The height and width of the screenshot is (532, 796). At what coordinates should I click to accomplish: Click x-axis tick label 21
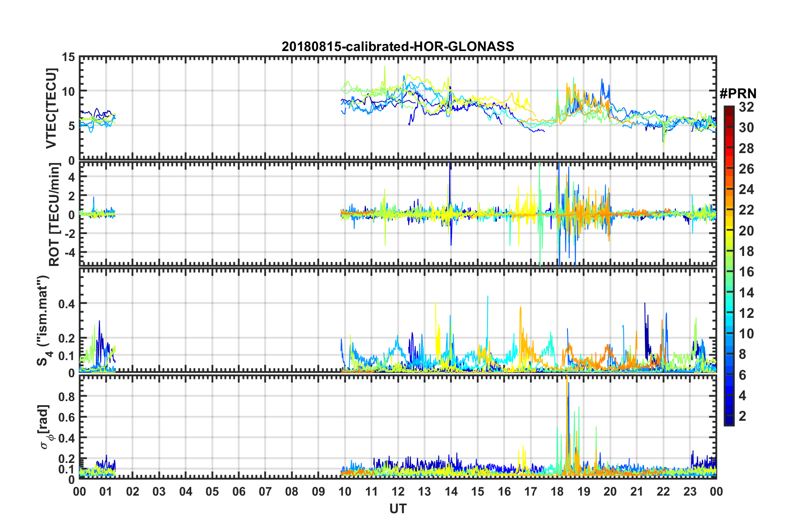637,491
